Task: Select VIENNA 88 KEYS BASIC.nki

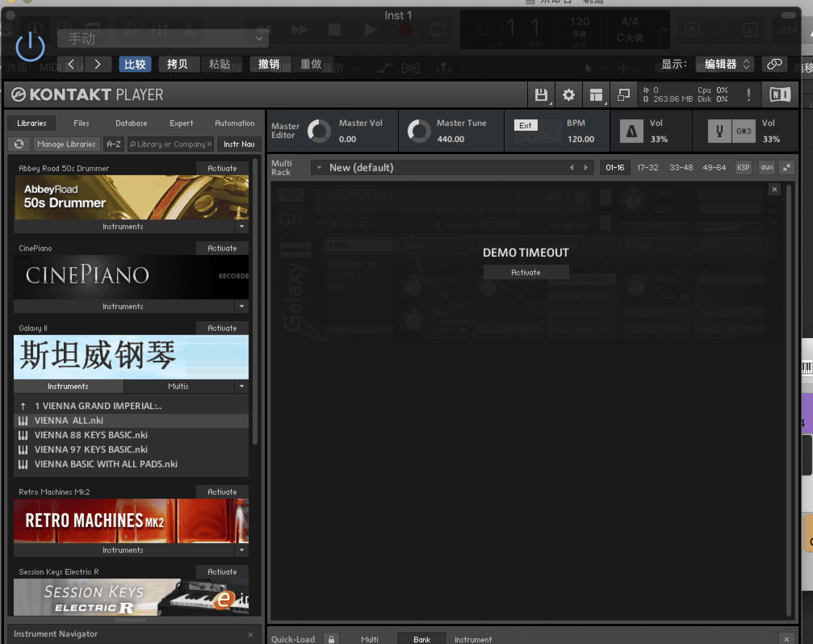Action: tap(131, 435)
